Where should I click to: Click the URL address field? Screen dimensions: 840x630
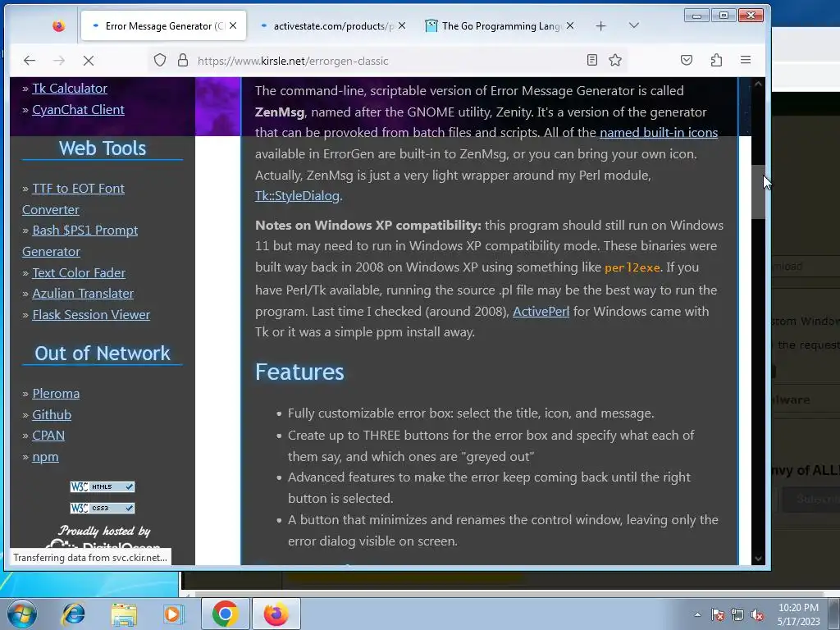(388, 61)
